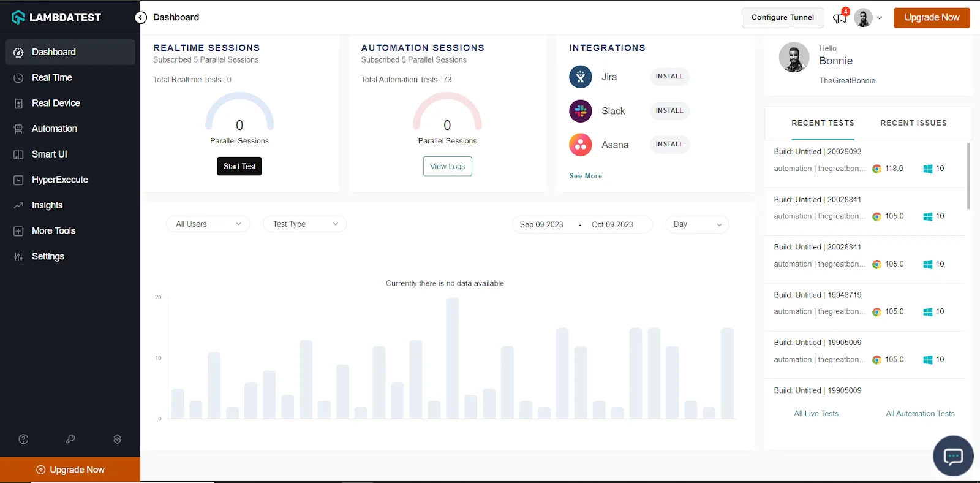980x483 pixels.
Task: Open the Day interval dropdown
Action: tap(697, 224)
